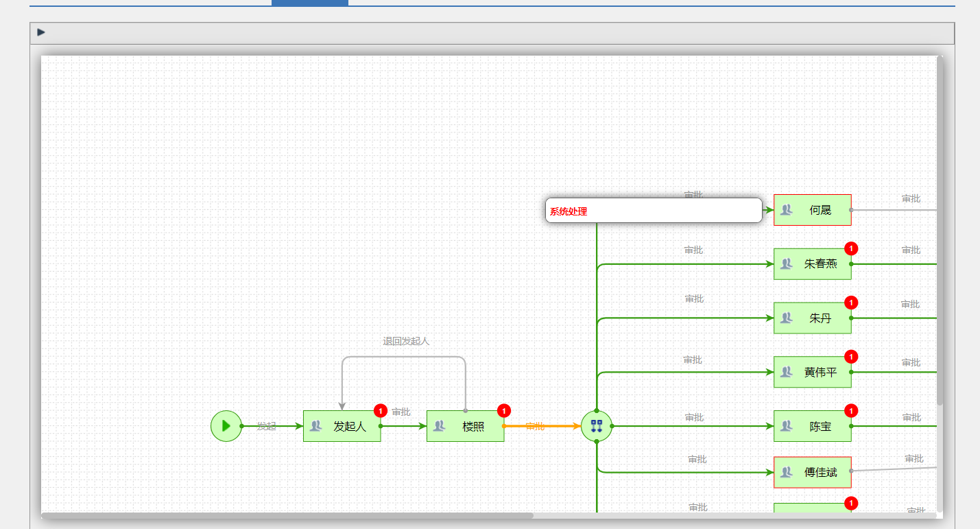Click red badge on 楼照 node
The height and width of the screenshot is (529, 980).
(x=504, y=411)
